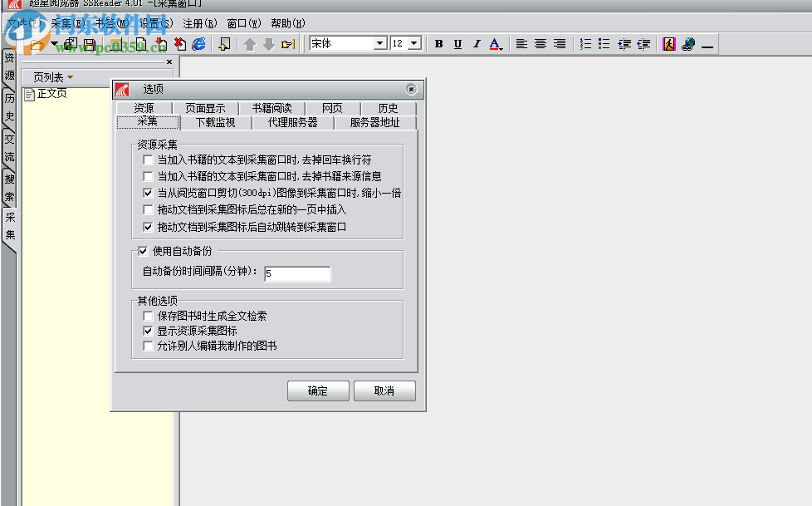Screen dimensions: 812x506
Task: Open the 帮助 menu
Action: click(288, 23)
